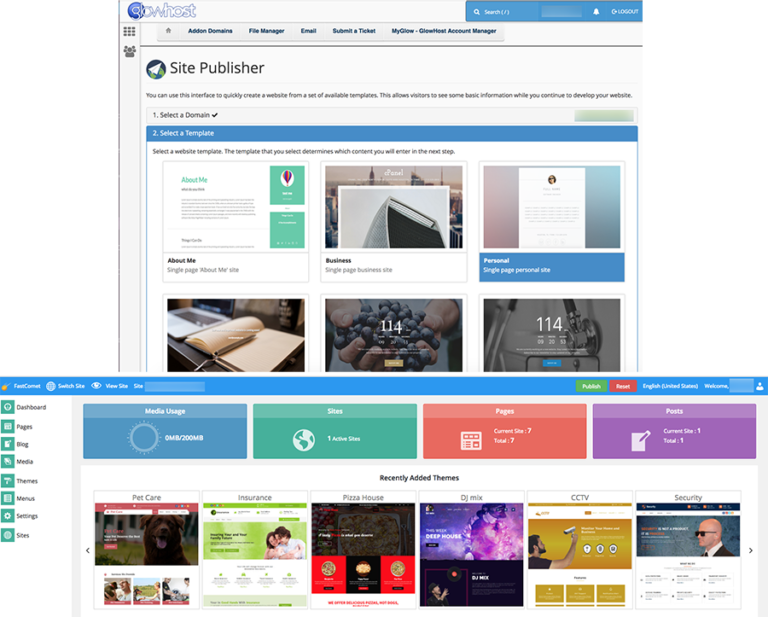Expand the 1. Select a Domain section
Screen dimensions: 768x617
click(392, 115)
